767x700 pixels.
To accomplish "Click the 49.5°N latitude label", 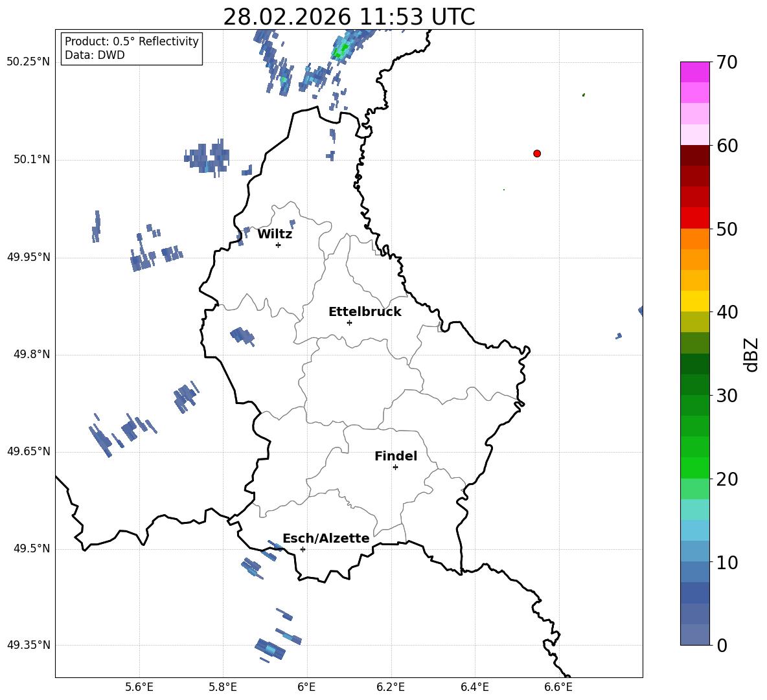I will (32, 548).
